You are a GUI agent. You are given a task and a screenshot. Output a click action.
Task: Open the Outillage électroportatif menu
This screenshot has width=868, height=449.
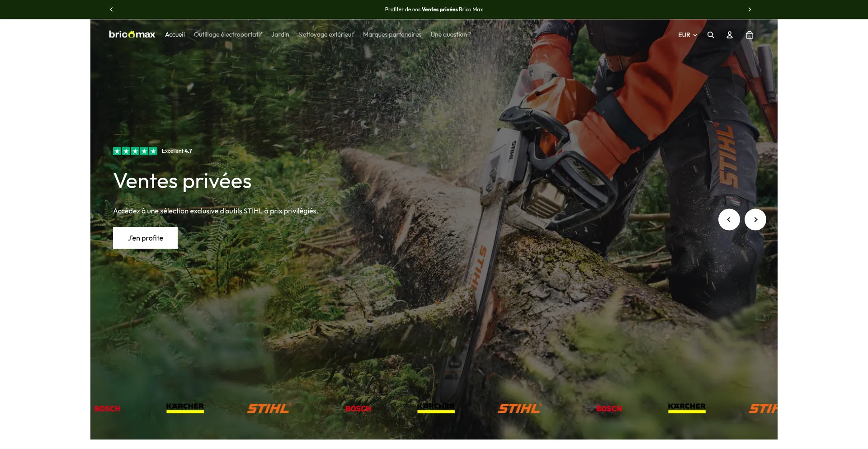[228, 34]
